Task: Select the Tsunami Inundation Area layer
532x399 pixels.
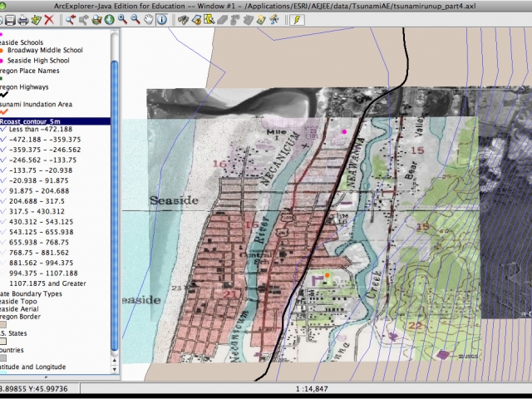Action: [36, 105]
